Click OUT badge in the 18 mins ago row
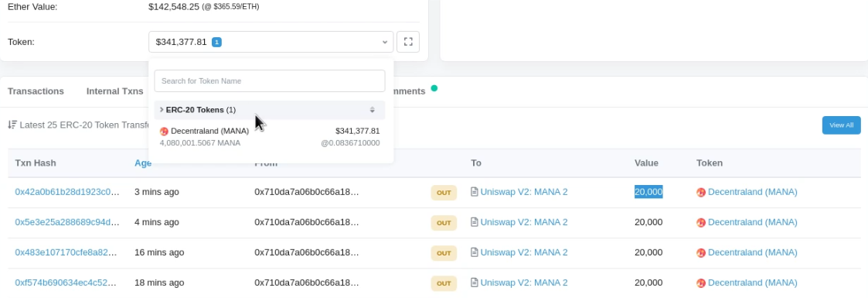The image size is (868, 298). [444, 283]
